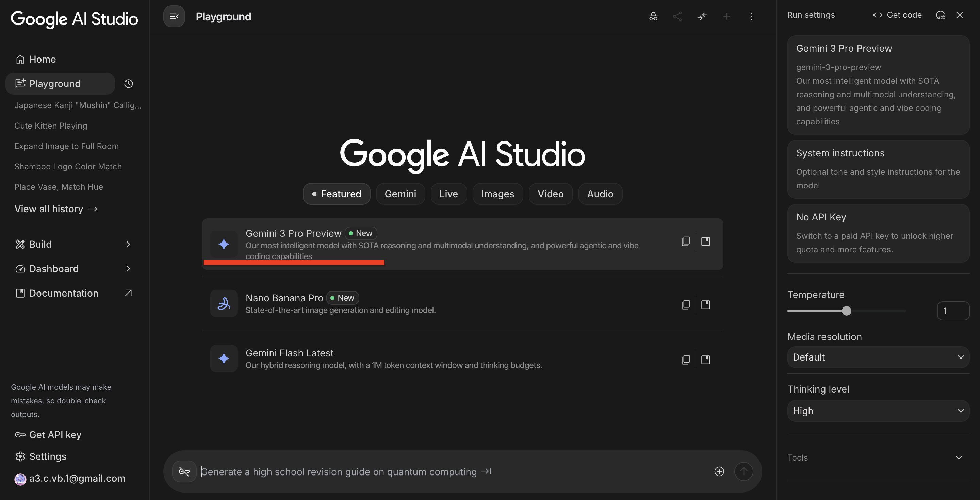The image size is (980, 500).
Task: Go to Home in the sidebar
Action: [42, 59]
